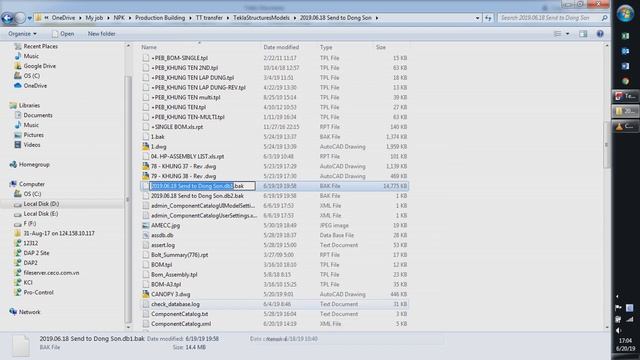The width and height of the screenshot is (640, 360).
Task: Click the volume speaker tray icon
Action: point(618,330)
